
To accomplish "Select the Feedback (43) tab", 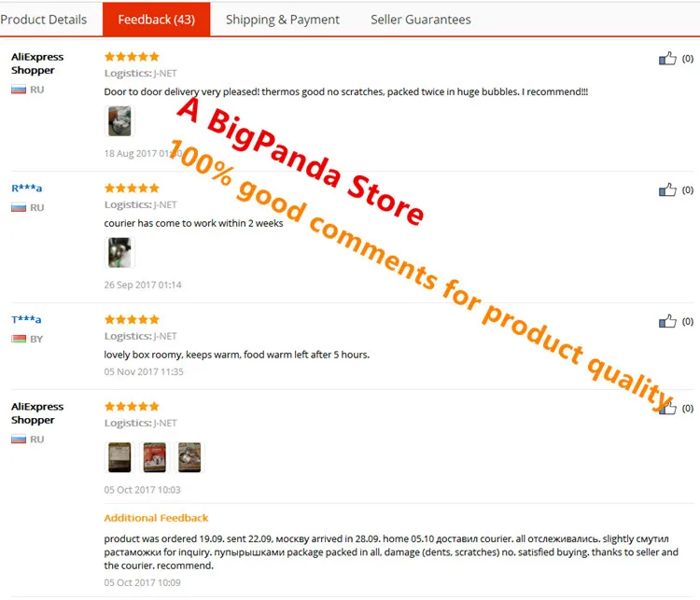I will click(156, 20).
